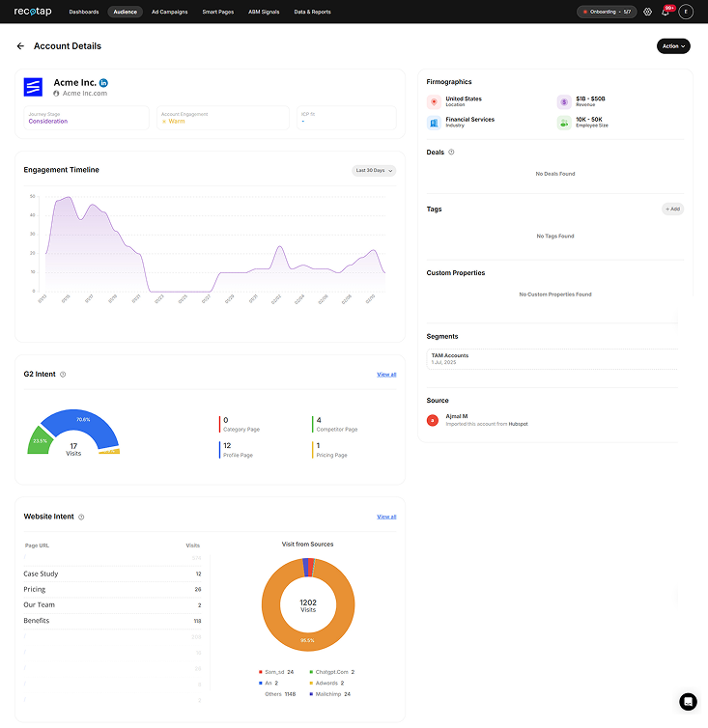Go to the Ad Campaigns menu
The image size is (708, 728).
[x=169, y=12]
